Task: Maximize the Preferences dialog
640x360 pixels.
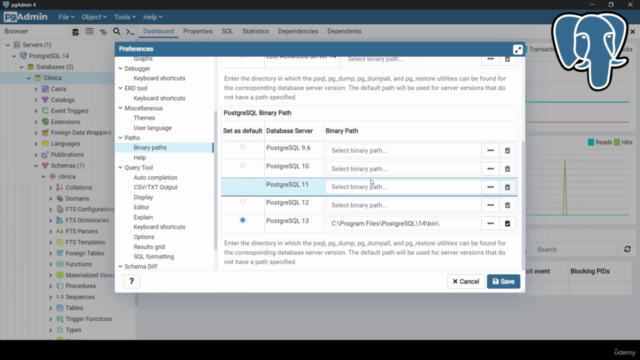Action: point(518,49)
